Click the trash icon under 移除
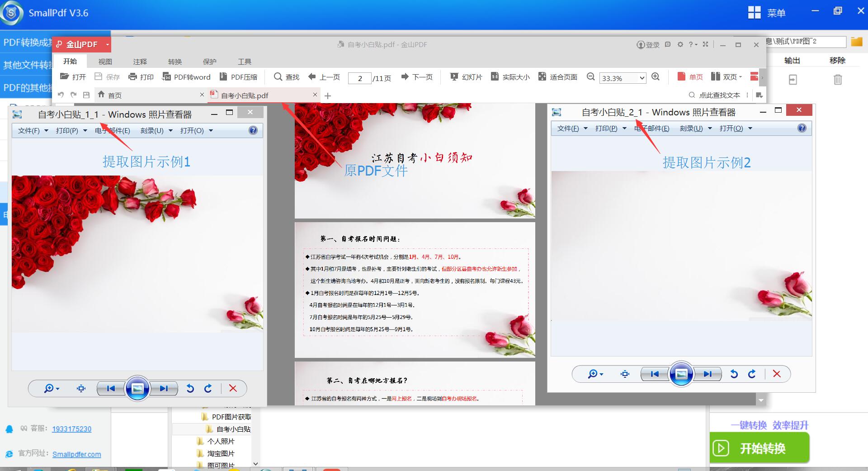The image size is (868, 471). [837, 80]
